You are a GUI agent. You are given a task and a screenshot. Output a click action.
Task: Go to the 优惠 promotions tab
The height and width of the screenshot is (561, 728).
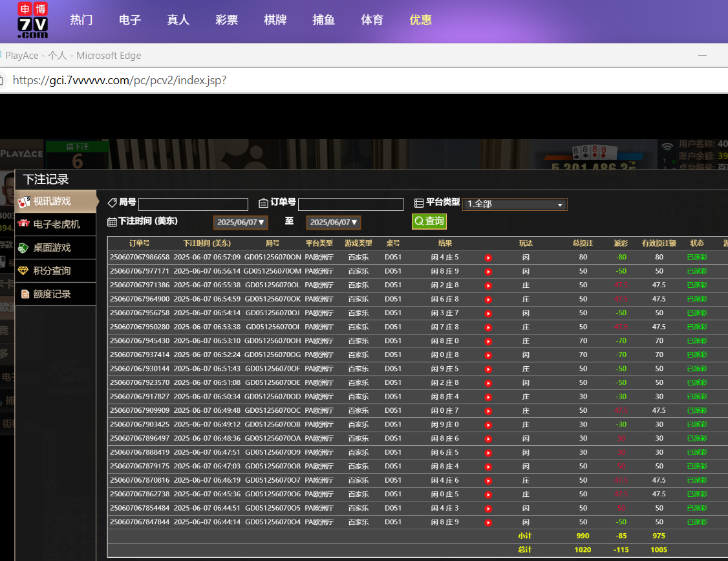420,20
